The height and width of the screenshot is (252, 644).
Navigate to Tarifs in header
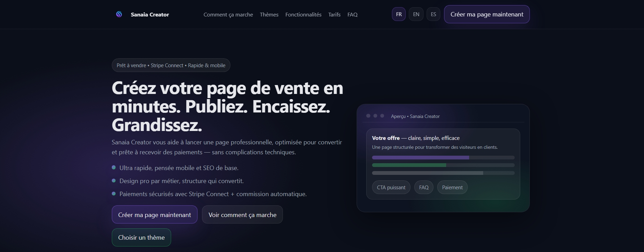(334, 15)
